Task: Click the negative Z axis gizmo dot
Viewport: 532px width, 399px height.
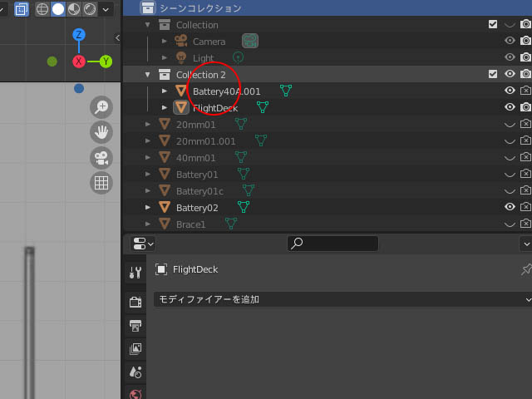Action: 79,88
